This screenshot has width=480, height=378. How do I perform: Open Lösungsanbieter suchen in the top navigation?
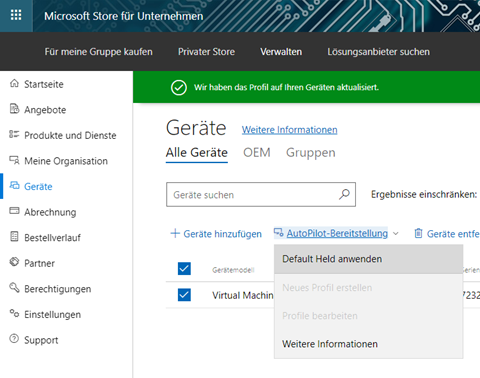tap(378, 52)
